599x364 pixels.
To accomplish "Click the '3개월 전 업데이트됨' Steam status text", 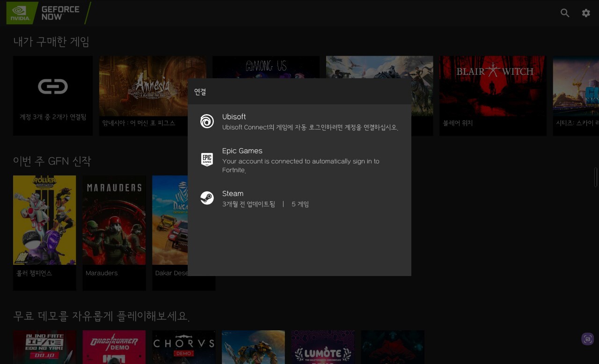I will (248, 204).
